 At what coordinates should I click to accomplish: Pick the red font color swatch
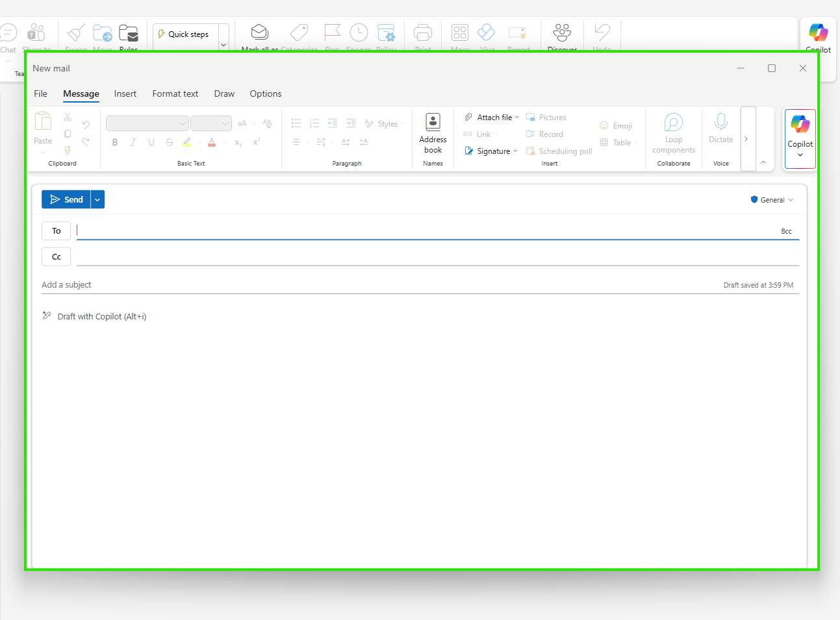(212, 142)
